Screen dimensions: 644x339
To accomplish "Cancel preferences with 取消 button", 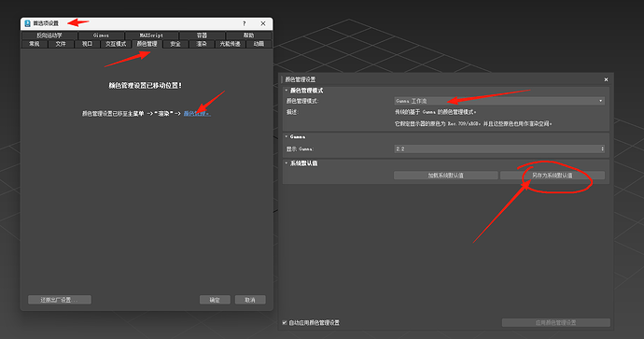I will click(x=250, y=300).
